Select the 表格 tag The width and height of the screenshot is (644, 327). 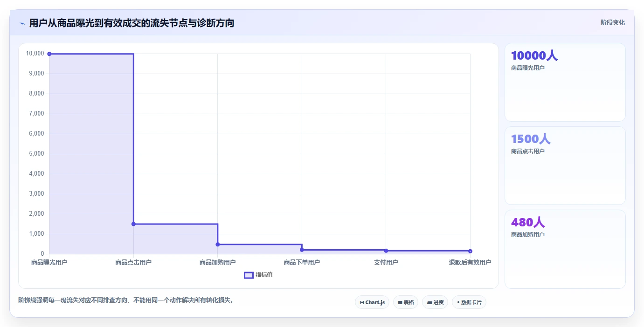(406, 302)
